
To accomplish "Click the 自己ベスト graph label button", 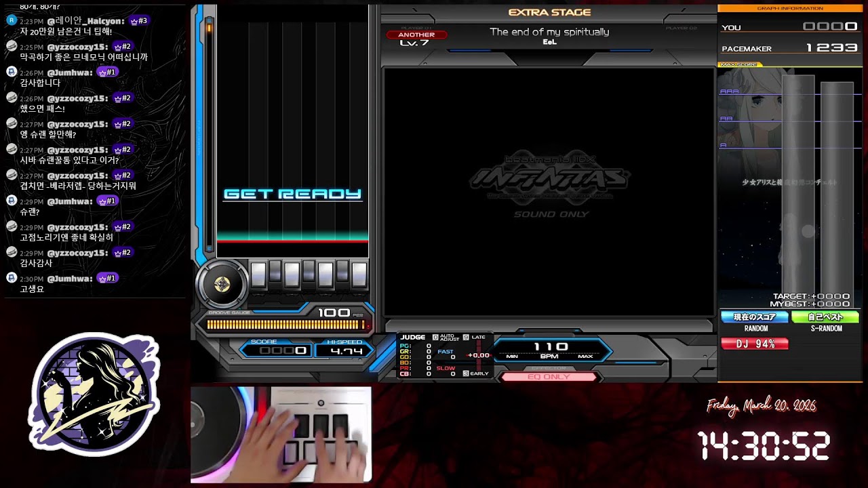I will pos(825,317).
